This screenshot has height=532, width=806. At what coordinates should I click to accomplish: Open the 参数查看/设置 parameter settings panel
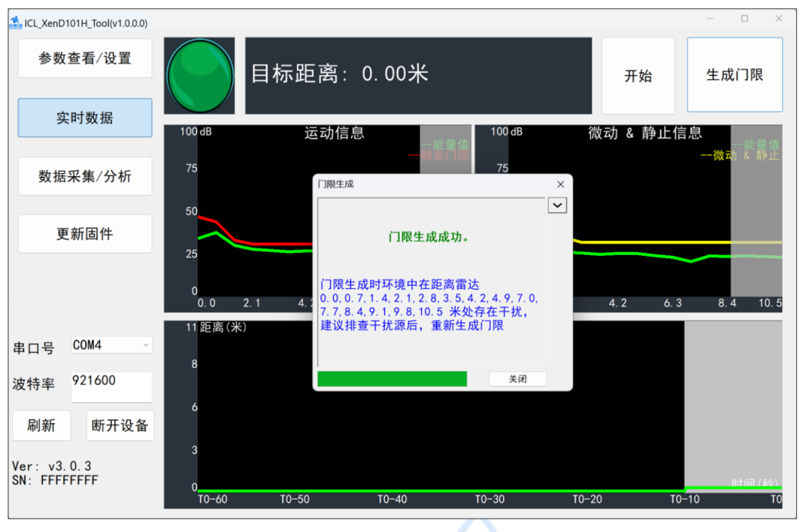tap(84, 57)
